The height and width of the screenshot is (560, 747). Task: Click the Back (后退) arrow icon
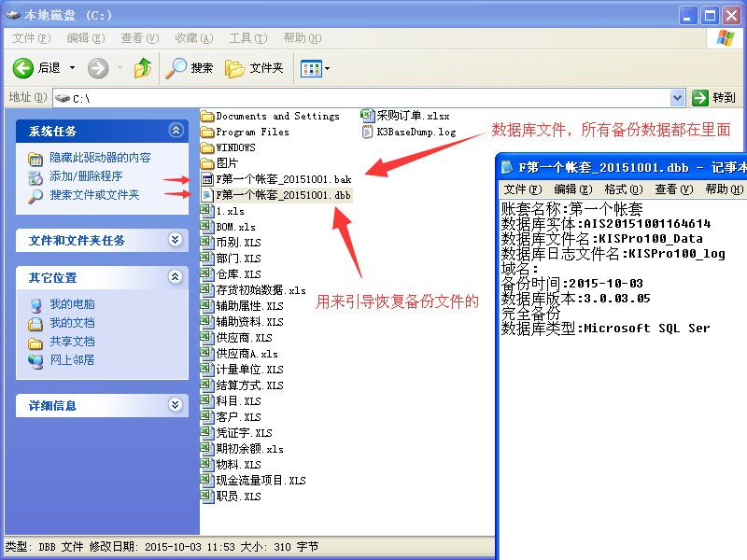pos(22,68)
